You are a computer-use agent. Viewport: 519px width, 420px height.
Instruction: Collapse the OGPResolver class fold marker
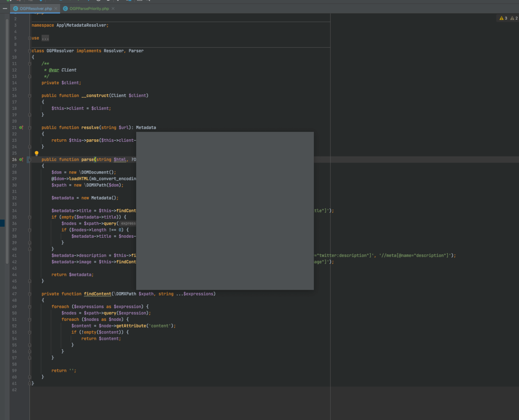[30, 51]
